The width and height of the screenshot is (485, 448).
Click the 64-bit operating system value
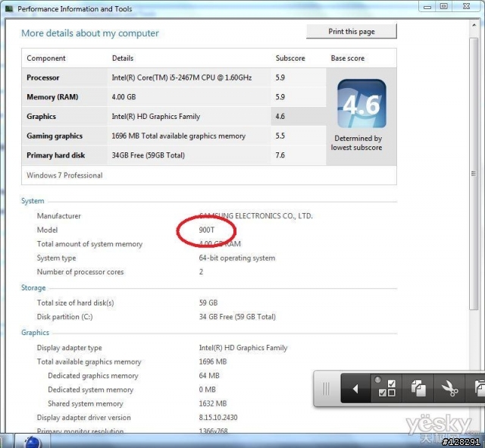click(x=237, y=258)
